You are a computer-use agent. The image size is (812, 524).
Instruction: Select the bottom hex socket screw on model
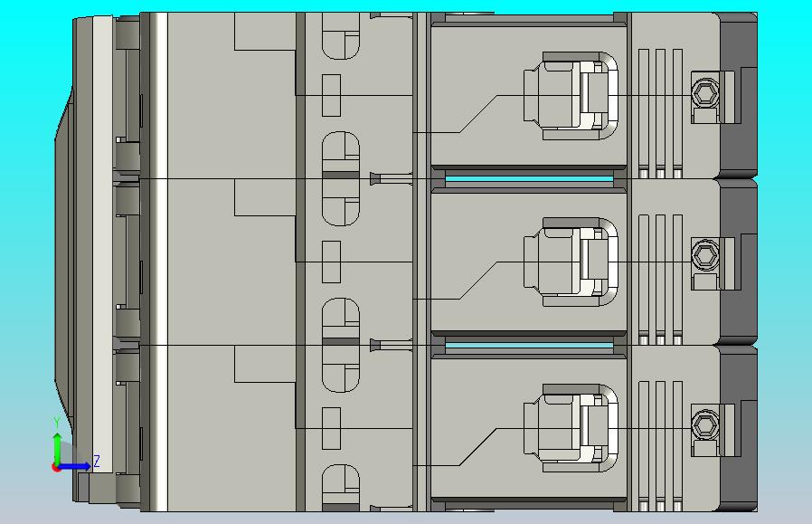[x=704, y=424]
